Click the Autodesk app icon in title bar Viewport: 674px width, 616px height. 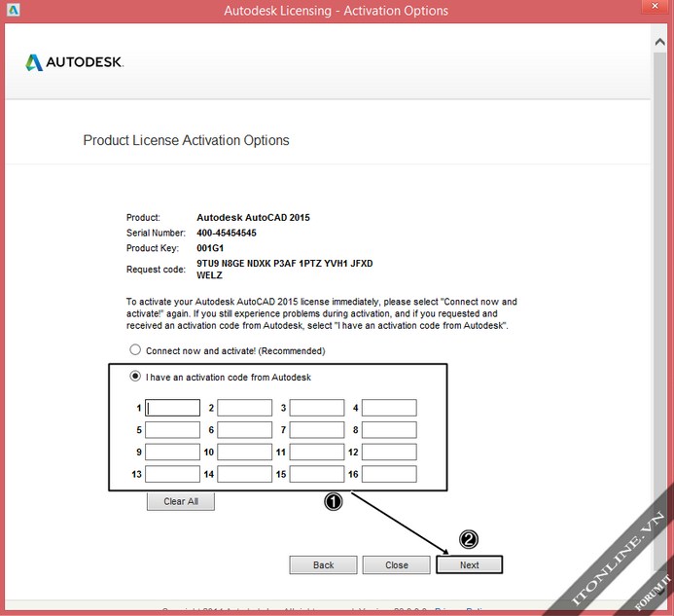pos(13,10)
